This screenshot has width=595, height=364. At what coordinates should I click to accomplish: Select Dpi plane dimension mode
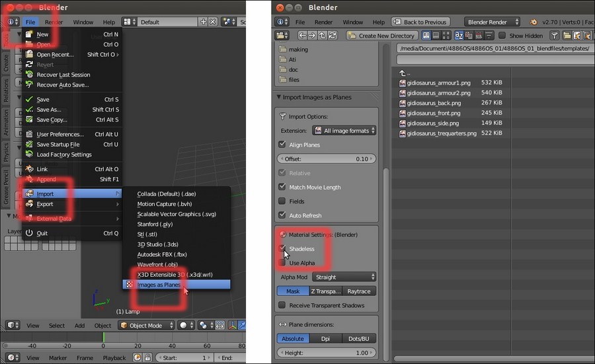coord(325,339)
